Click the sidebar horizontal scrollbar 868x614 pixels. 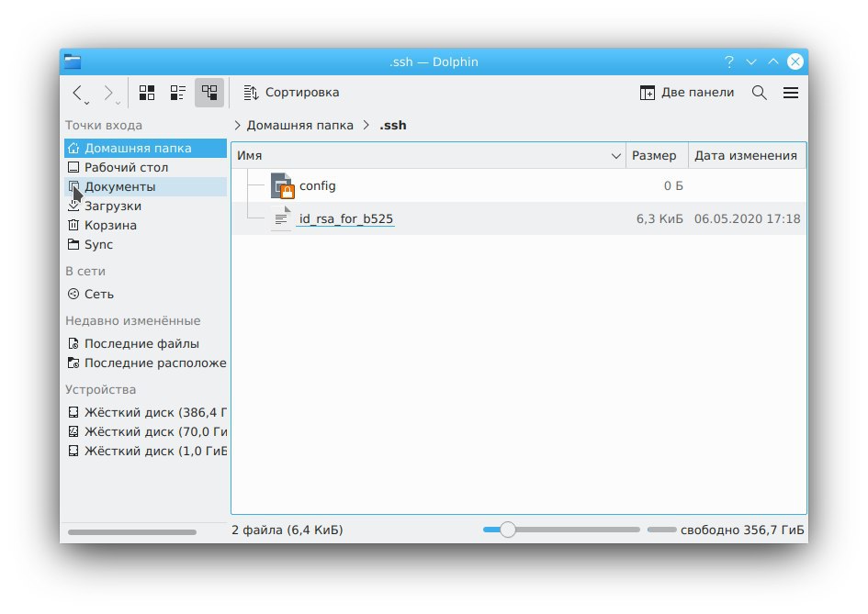[x=131, y=532]
